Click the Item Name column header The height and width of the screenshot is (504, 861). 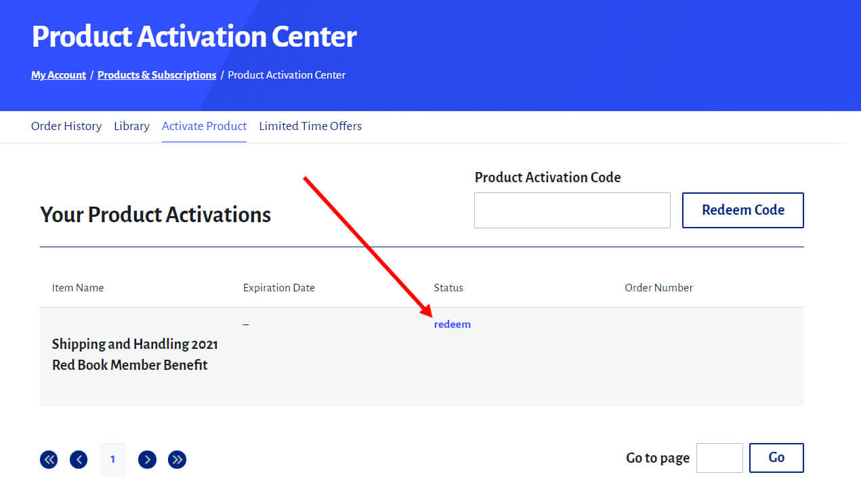78,288
